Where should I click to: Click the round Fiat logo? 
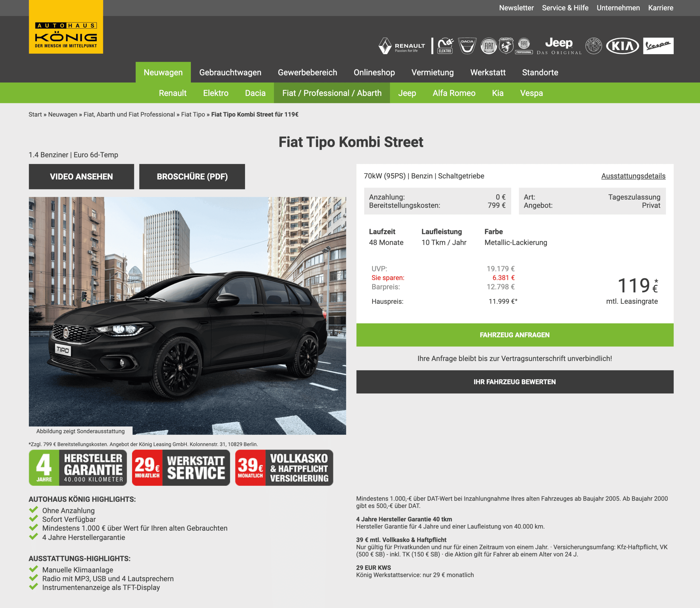point(489,46)
